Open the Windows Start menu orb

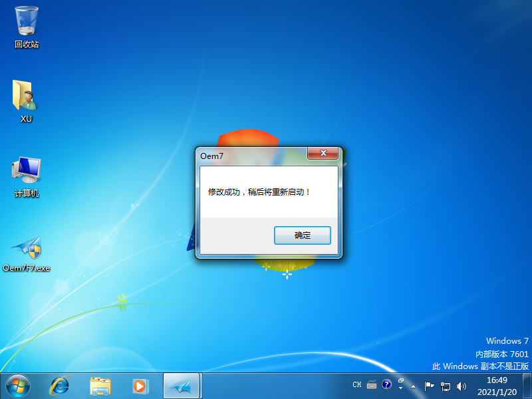tap(17, 385)
